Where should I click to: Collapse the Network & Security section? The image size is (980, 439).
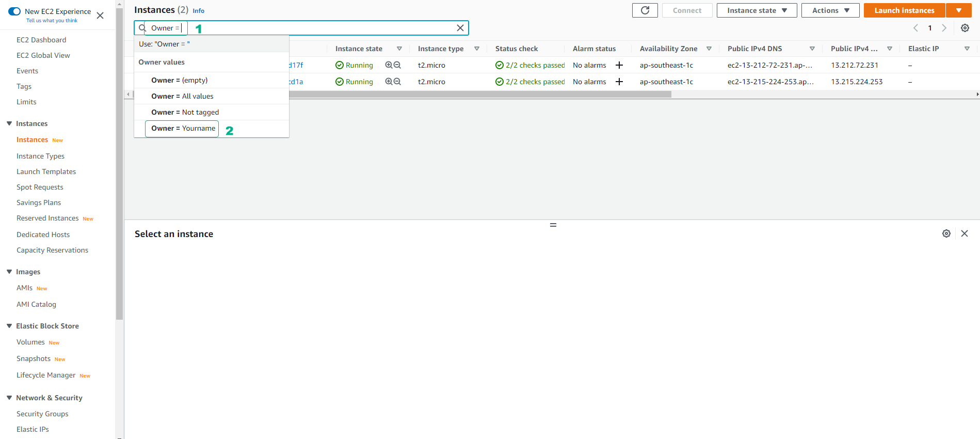pos(9,398)
